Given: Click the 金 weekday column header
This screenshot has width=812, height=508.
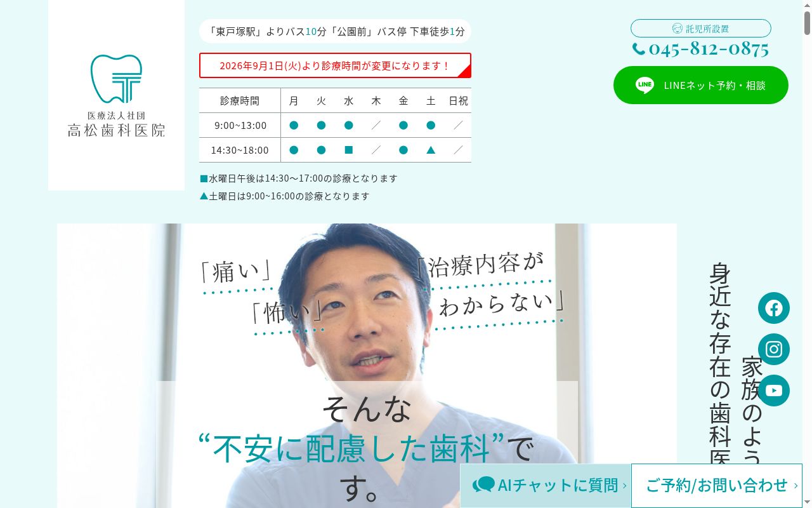Looking at the screenshot, I should tap(403, 100).
